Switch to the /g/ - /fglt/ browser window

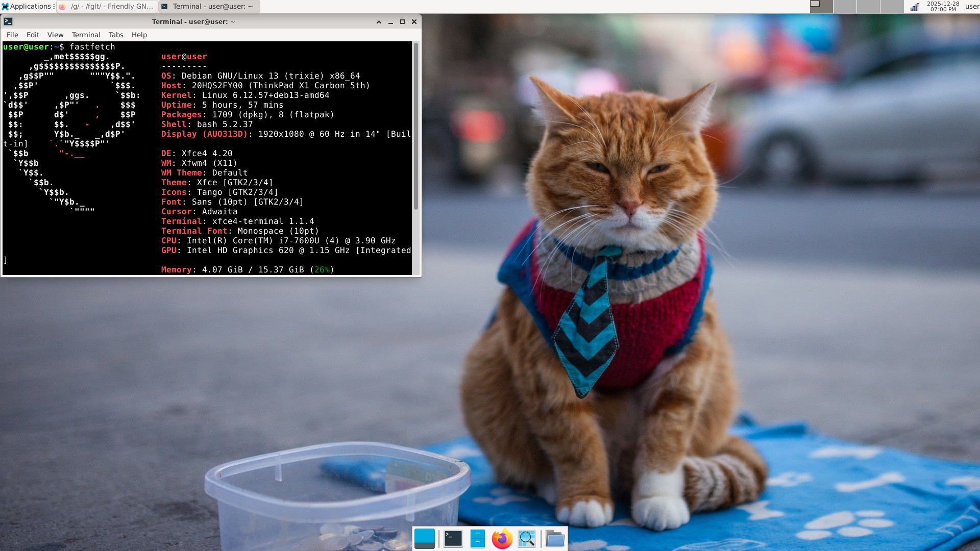[107, 7]
